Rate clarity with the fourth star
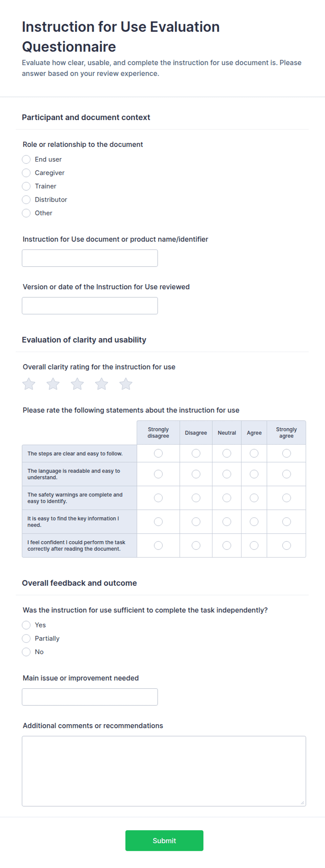Viewport: 325px width, 868px height. tap(102, 384)
